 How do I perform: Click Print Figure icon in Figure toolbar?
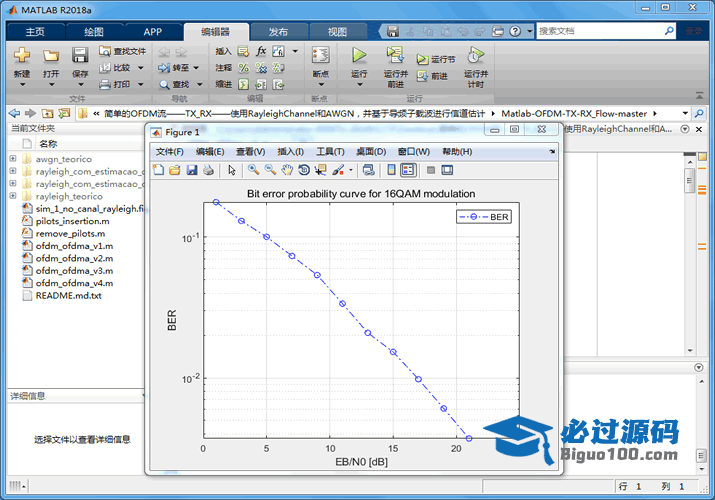(x=208, y=170)
